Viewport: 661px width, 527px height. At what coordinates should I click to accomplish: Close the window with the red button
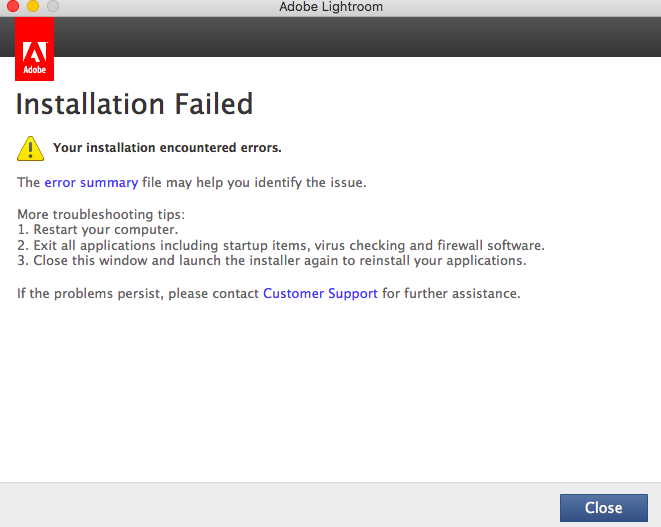(13, 6)
